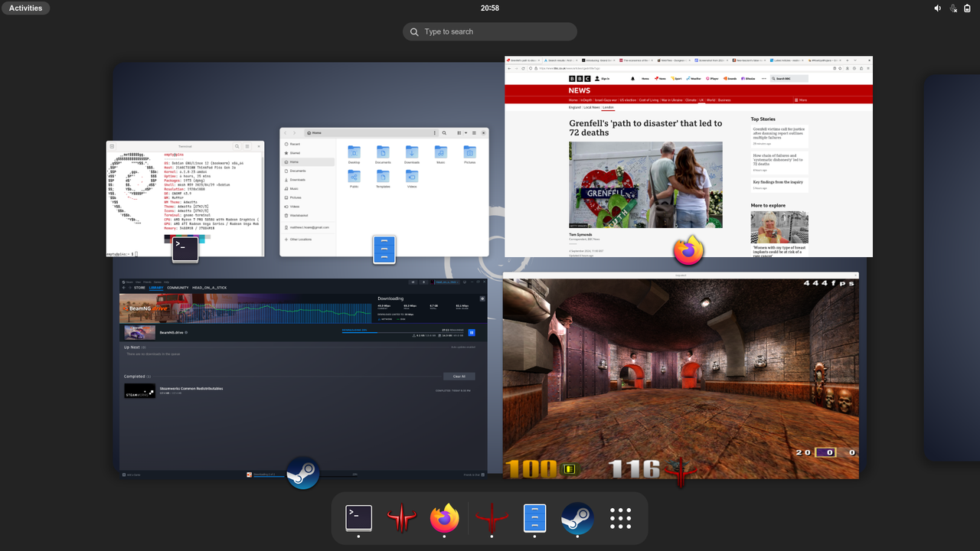The width and height of the screenshot is (980, 551).
Task: Switch to the Quake game window thumbnail
Action: click(x=681, y=375)
